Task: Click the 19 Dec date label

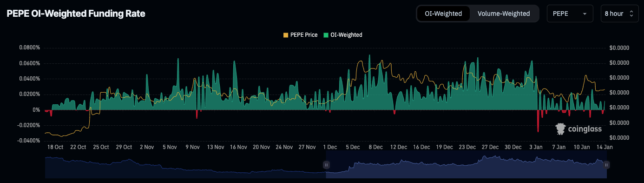Action: 445,147
